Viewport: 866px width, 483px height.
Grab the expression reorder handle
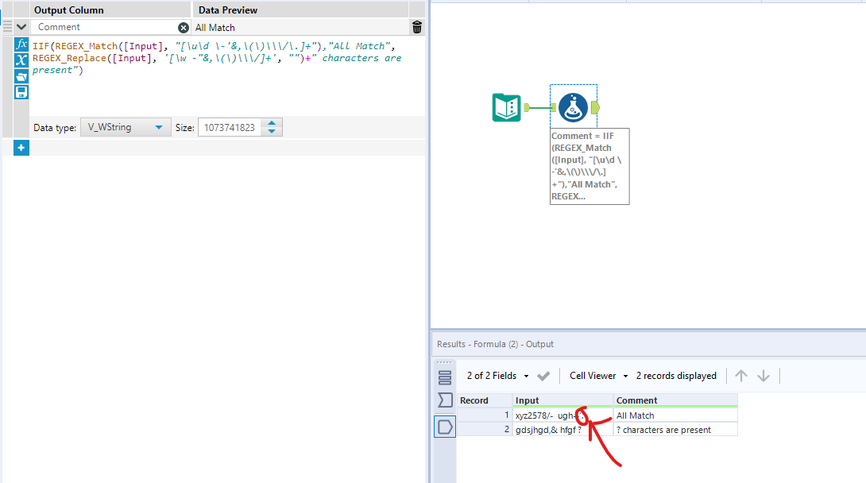(x=7, y=26)
